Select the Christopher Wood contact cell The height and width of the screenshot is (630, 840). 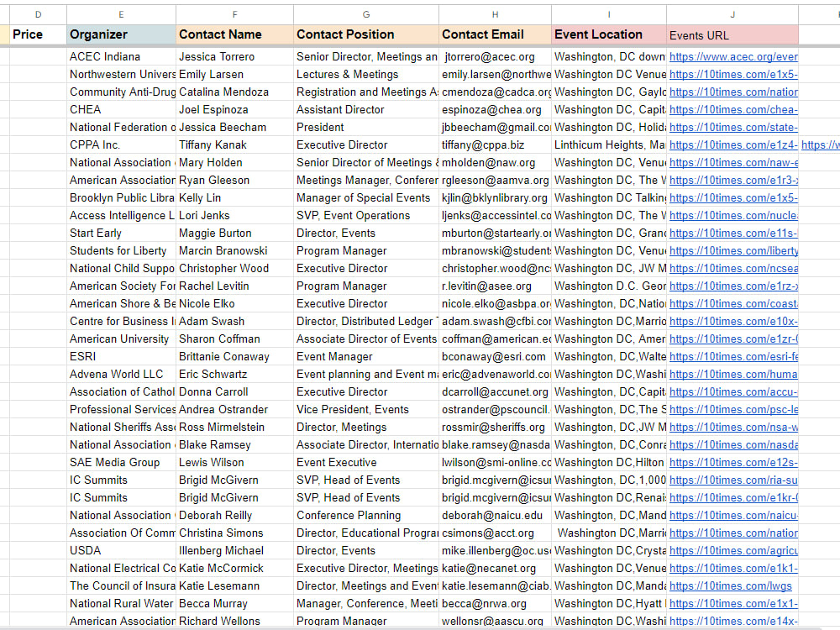click(234, 269)
